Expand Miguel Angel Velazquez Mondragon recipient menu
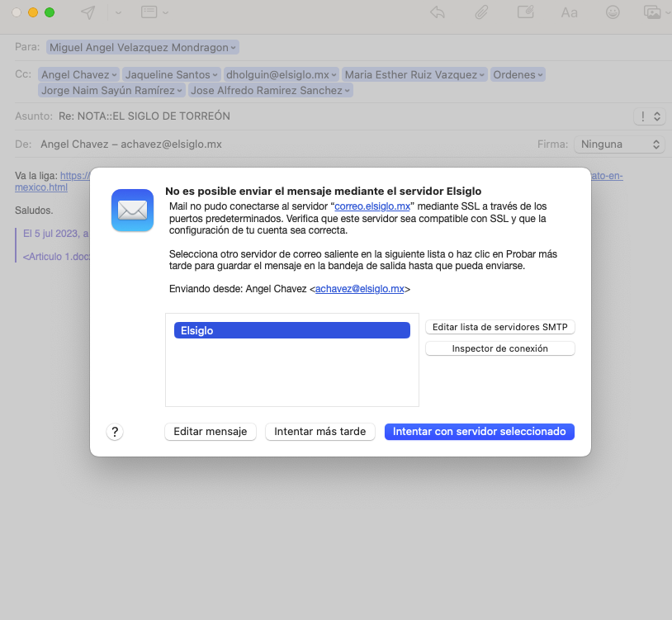 click(234, 47)
